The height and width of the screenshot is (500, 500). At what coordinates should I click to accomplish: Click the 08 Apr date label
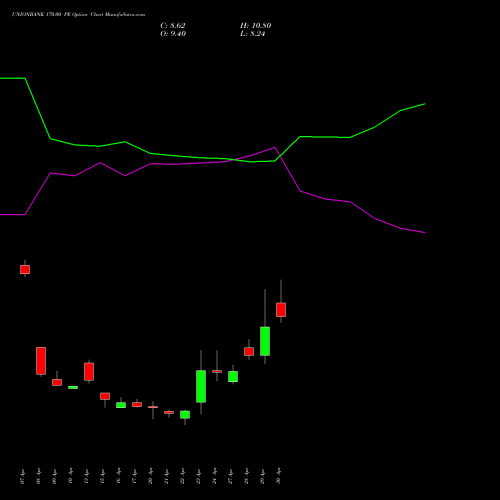point(38,476)
